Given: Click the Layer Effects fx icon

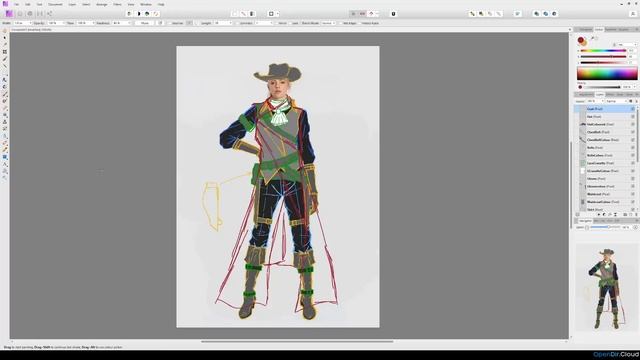Looking at the screenshot, I should (x=610, y=214).
